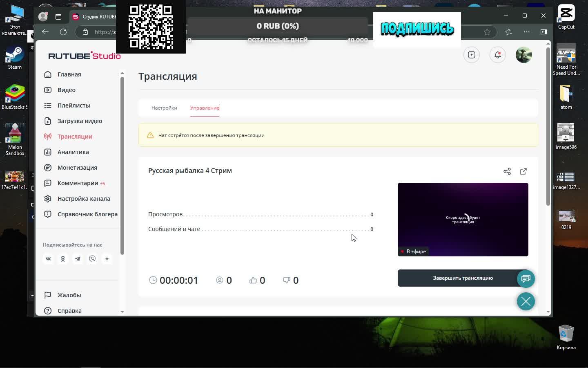Viewport: 588px width, 368px height.
Task: Click the Русская рыбалка 4 Стрим title
Action: [x=190, y=171]
